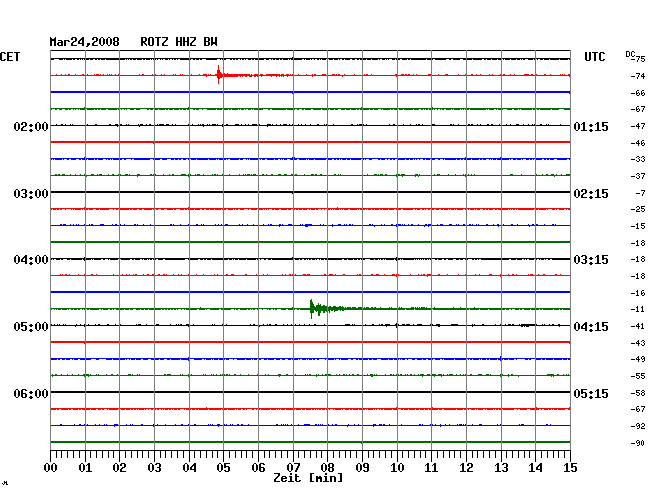The width and height of the screenshot is (650, 494).
Task: Click the DC offset value -47
Action: [638, 126]
